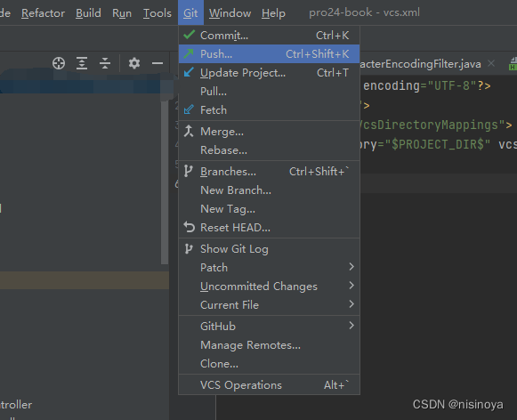This screenshot has height=420, width=517.
Task: Click "$PROJECT_DIR$" string in editor
Action: coord(437,144)
